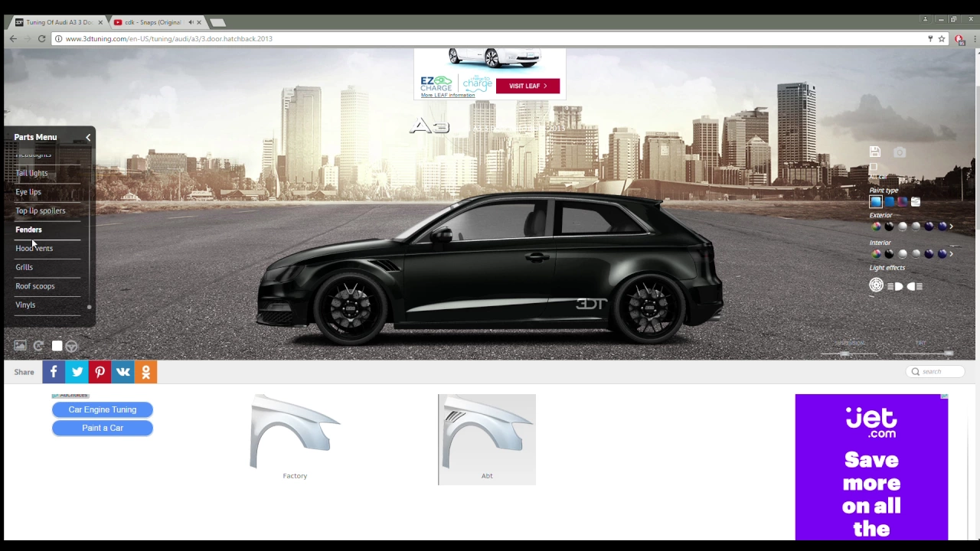Click the Tint slider handle
Screen dimensions: 980x551
tap(949, 353)
